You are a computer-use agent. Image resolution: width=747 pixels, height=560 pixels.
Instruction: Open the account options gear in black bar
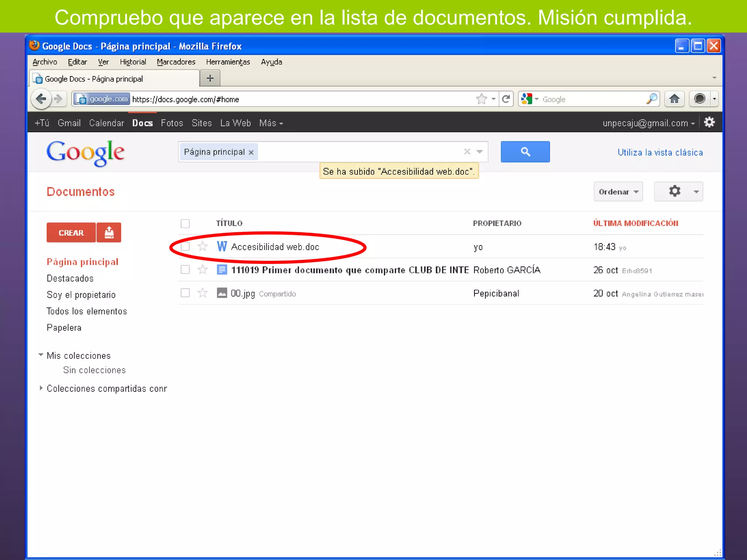pos(709,122)
